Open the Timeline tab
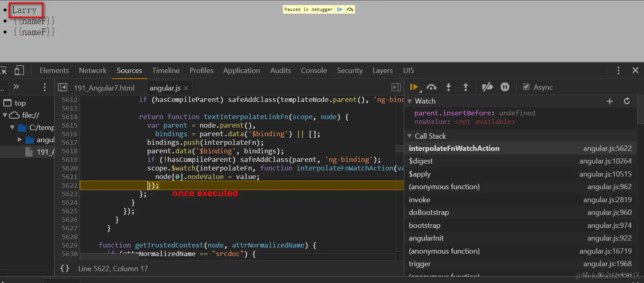This screenshot has height=283, width=644. tap(166, 71)
